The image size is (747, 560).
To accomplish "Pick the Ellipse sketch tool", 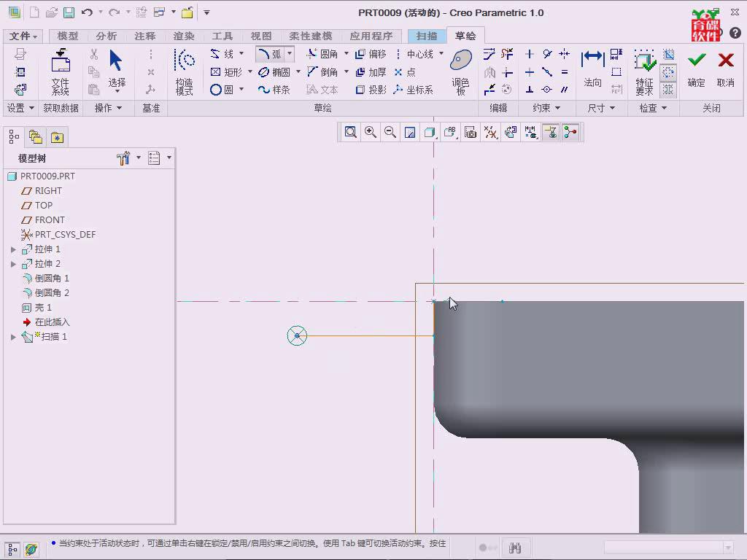I will (x=274, y=72).
